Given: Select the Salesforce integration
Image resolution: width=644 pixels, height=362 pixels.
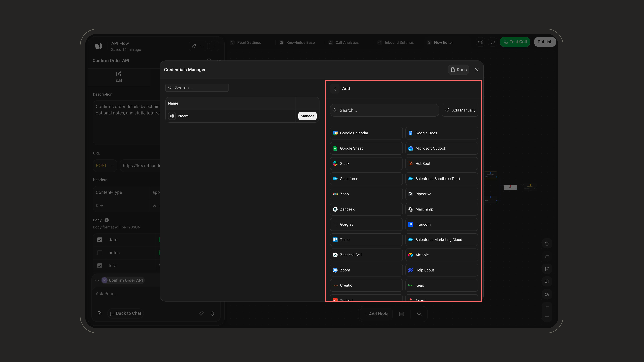Looking at the screenshot, I should [x=366, y=179].
